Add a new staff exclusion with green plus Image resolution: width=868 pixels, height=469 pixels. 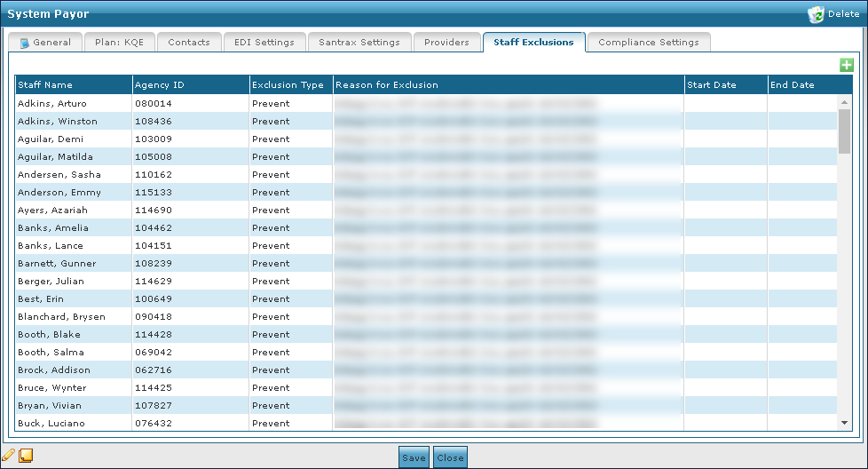click(x=846, y=65)
